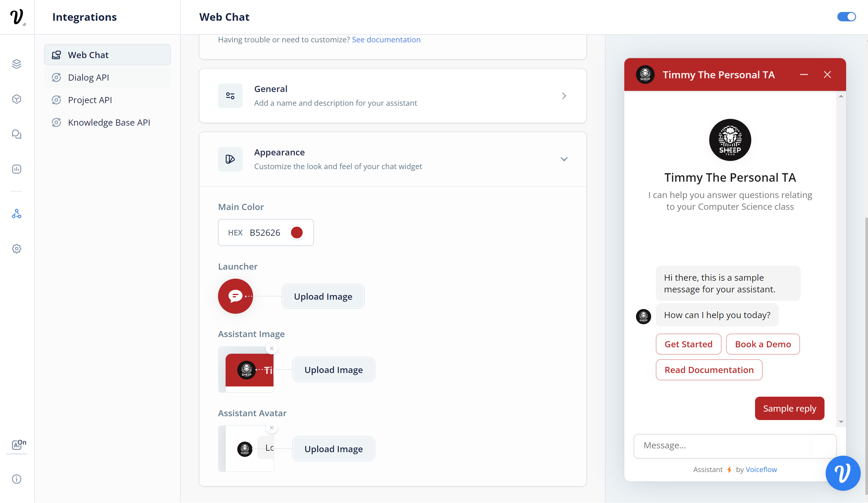Click Upload Image button for Launcher
This screenshot has height=503, width=868.
pos(323,296)
